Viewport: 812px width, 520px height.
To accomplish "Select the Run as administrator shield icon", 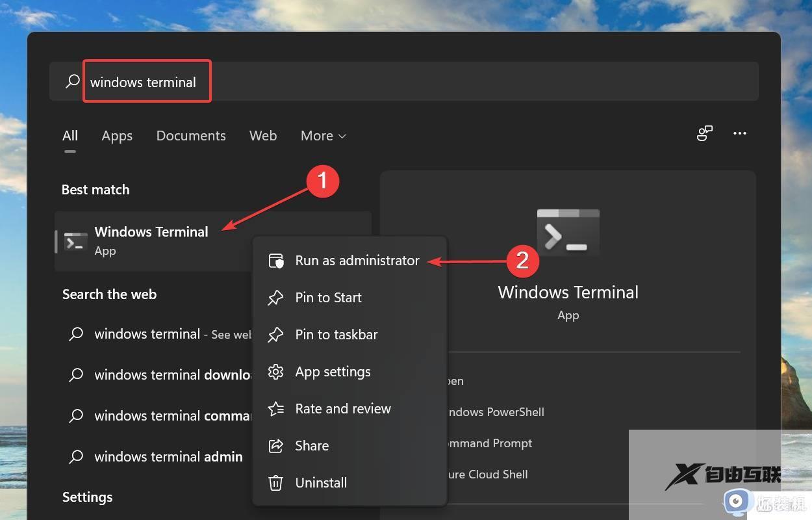I will [x=275, y=260].
